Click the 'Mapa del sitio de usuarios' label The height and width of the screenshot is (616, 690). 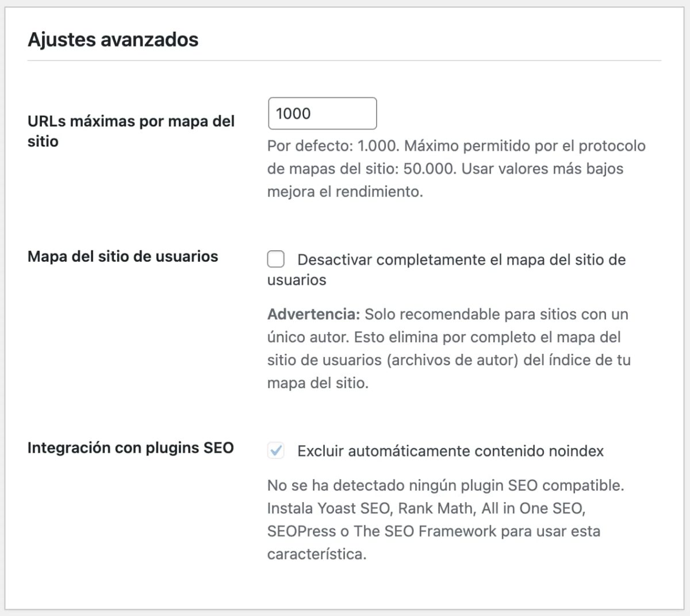(122, 257)
